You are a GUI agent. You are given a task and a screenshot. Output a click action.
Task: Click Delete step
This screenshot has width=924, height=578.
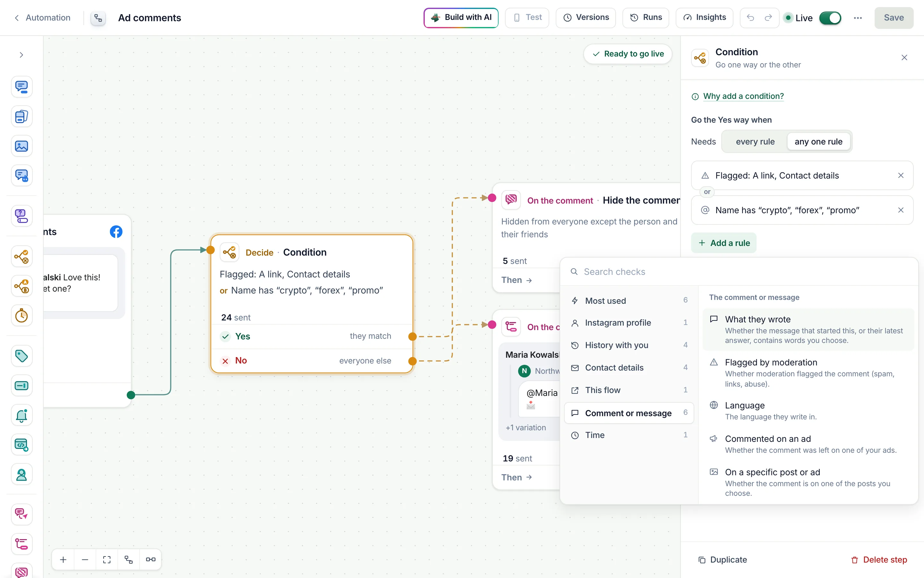coord(879,560)
